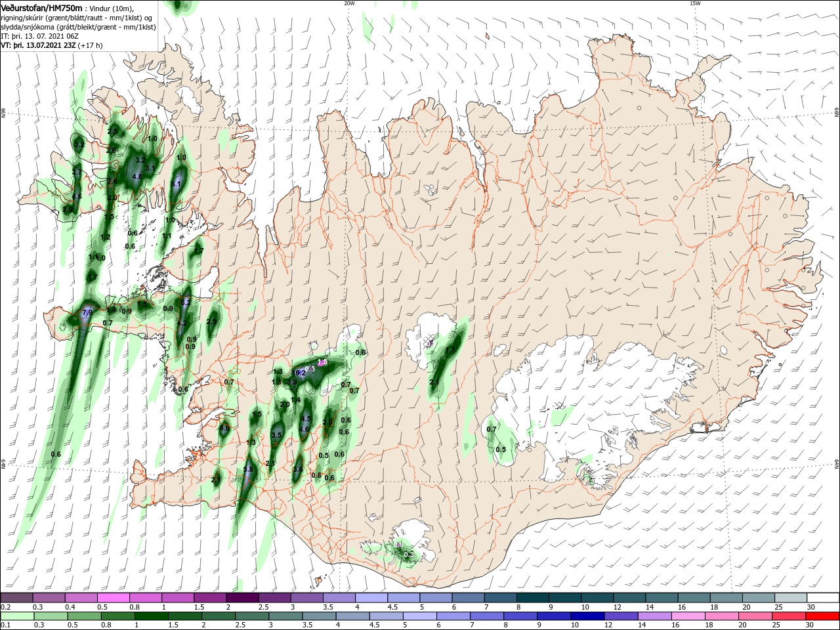Select the '4.2' rainfall value on the map
Screen dimensions: 840x630
[182, 323]
